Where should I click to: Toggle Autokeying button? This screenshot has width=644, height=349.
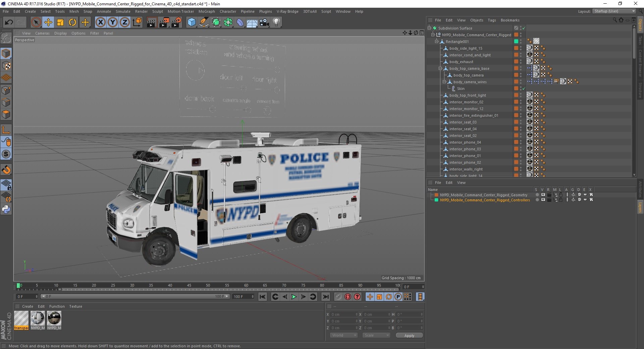pyautogui.click(x=348, y=297)
